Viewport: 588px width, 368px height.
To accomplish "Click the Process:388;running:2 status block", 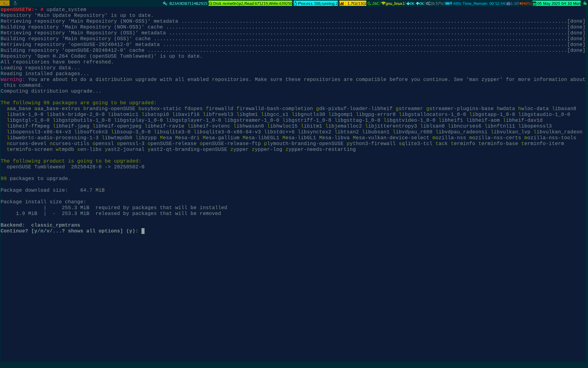I will tap(316, 4).
